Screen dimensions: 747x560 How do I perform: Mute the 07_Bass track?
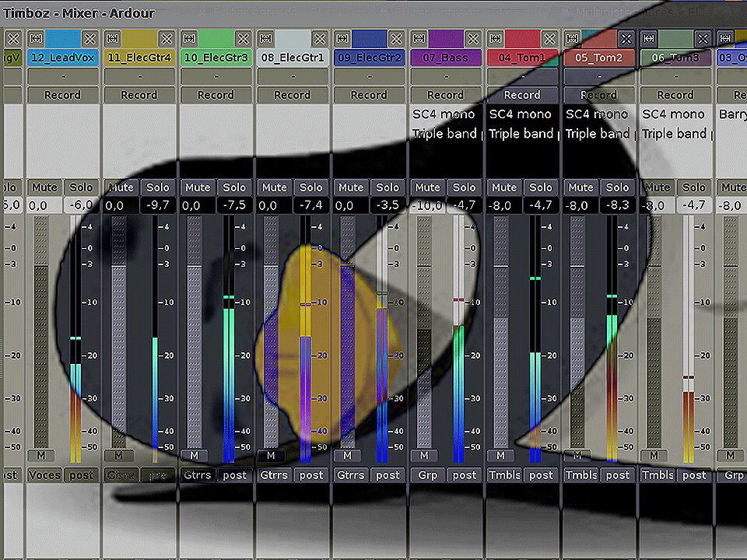[428, 187]
